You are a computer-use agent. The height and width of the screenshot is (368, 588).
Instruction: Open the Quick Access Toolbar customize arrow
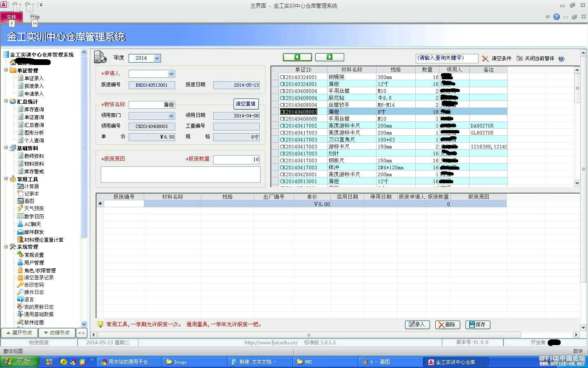[41, 5]
